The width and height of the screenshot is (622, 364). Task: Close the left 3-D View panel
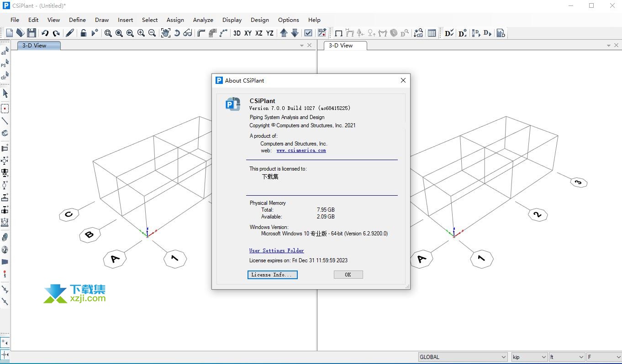[x=310, y=45]
